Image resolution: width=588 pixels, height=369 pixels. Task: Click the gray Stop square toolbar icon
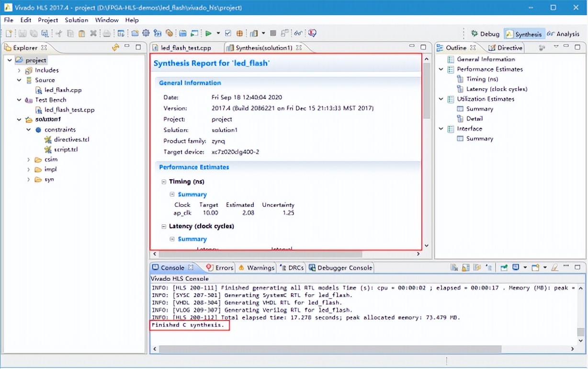tap(273, 33)
